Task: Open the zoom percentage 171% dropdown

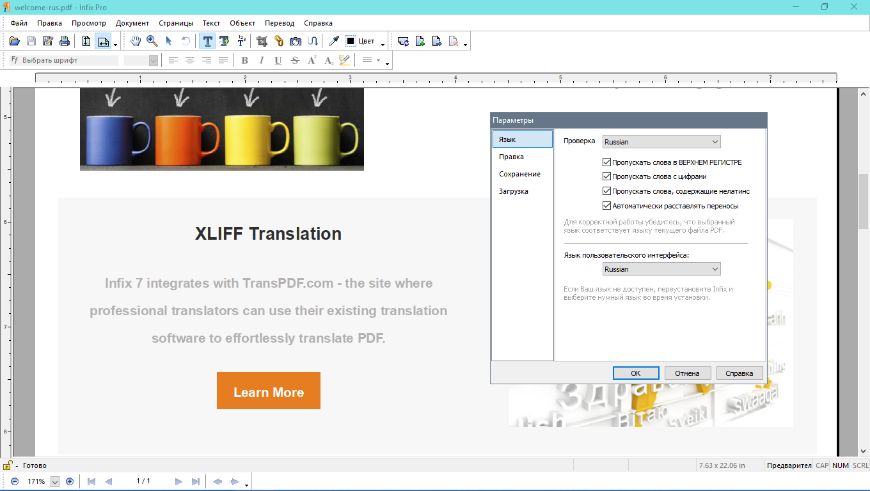Action: pyautogui.click(x=54, y=481)
